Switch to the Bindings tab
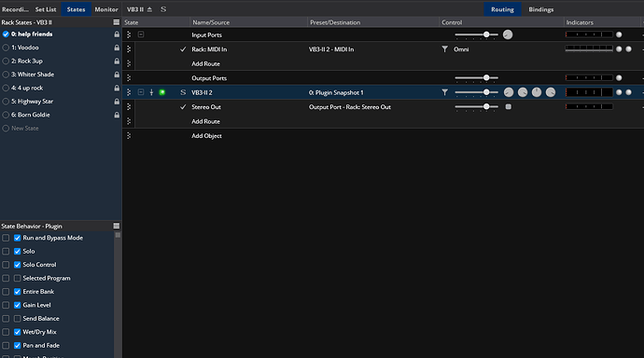Screen dimensions: 644x358 (541, 9)
